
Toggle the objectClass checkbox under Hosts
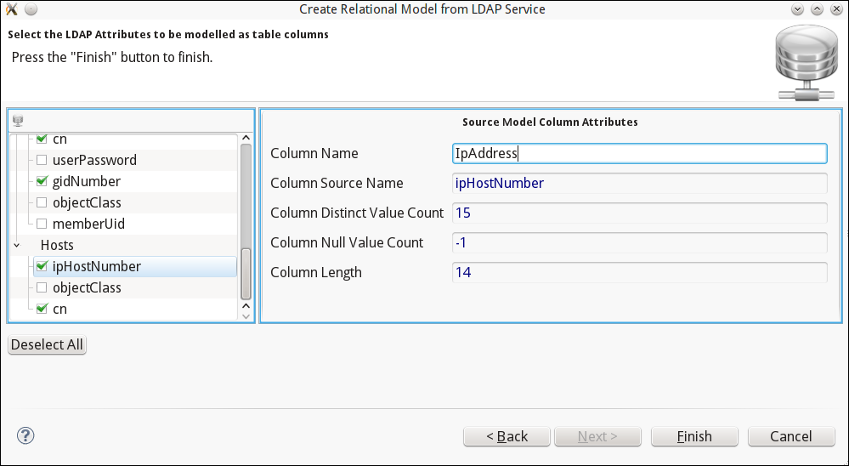coord(42,288)
